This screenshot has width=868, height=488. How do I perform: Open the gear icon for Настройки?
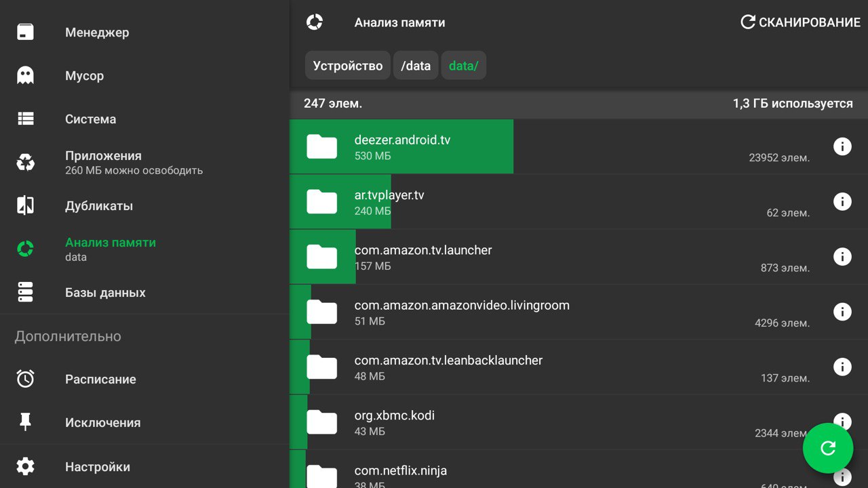pyautogui.click(x=25, y=466)
